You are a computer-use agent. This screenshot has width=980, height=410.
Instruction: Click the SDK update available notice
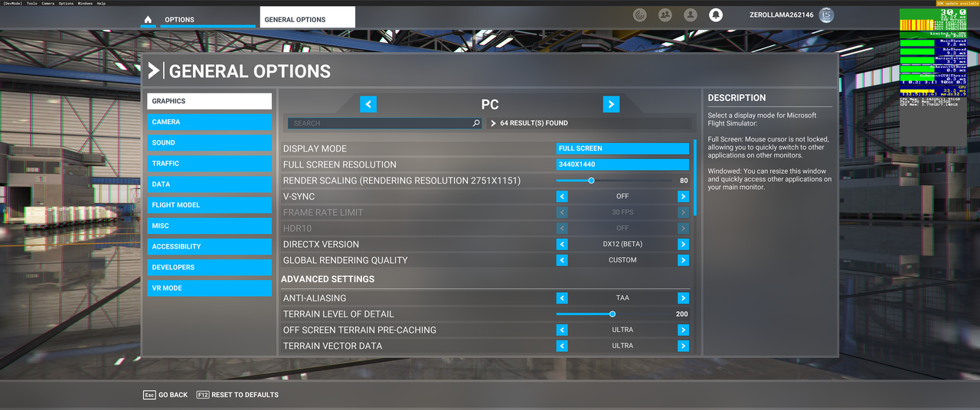pyautogui.click(x=957, y=3)
